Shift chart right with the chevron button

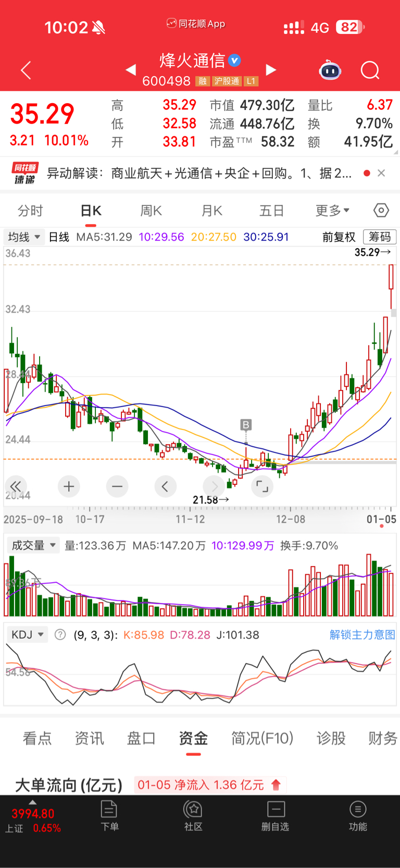pos(214,487)
